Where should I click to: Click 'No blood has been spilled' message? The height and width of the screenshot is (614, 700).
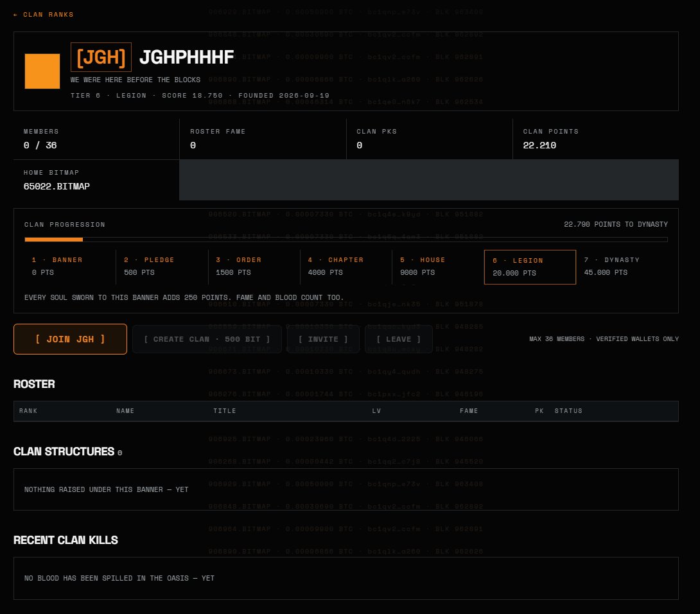pyautogui.click(x=119, y=578)
